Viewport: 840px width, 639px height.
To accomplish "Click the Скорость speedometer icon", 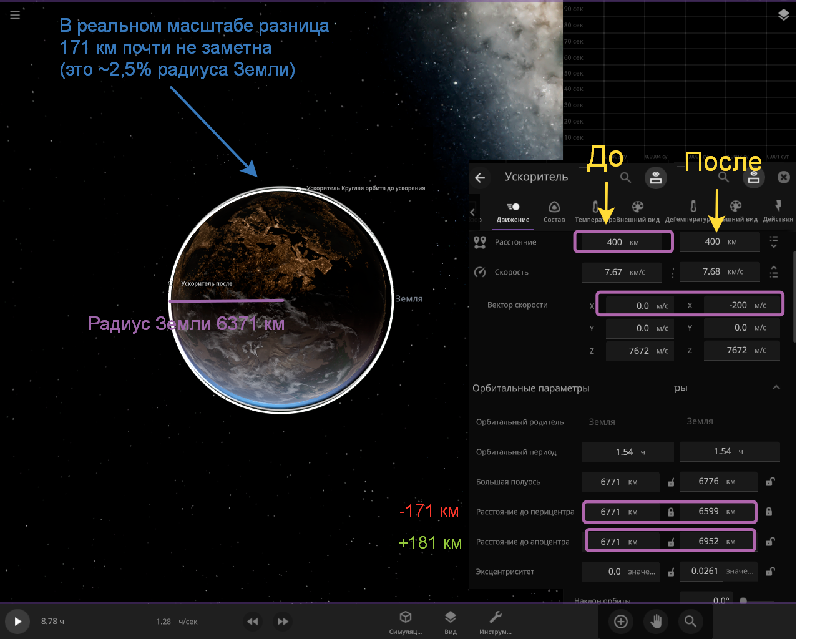I will [x=480, y=272].
